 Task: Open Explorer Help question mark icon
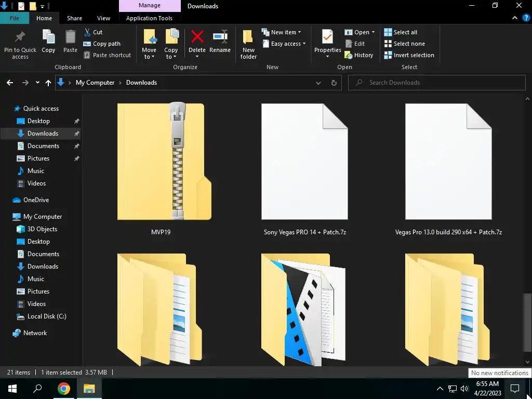click(526, 18)
